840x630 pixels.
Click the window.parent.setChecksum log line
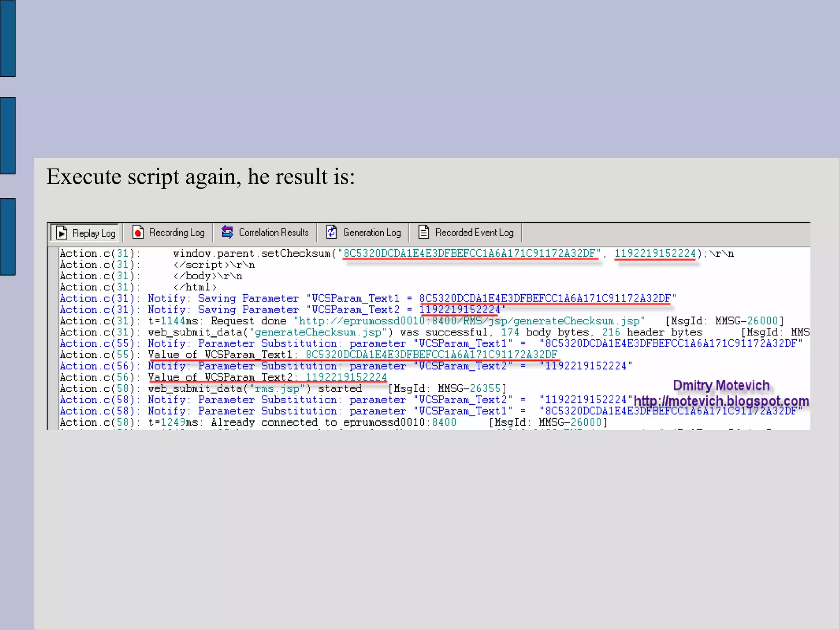point(397,253)
